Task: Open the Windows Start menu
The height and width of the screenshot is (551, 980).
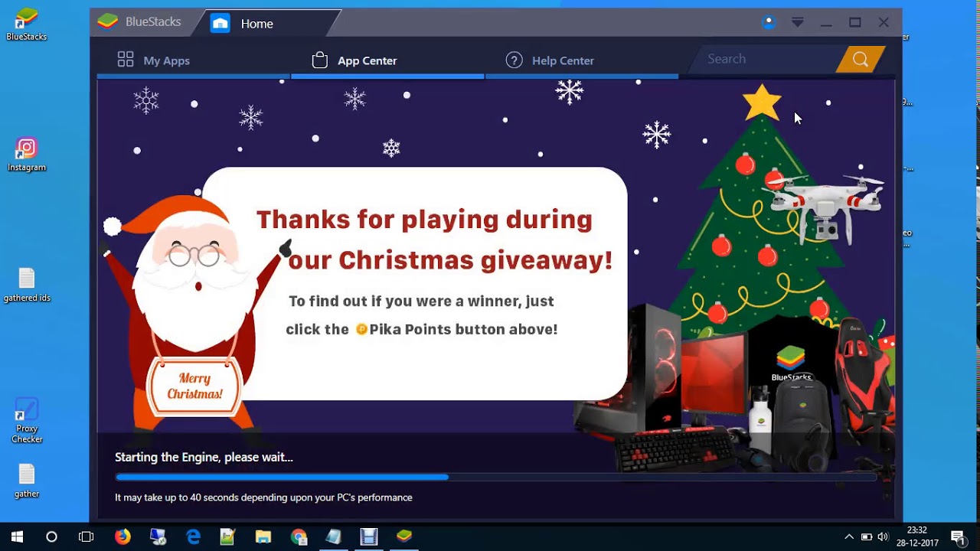Action: coord(17,536)
